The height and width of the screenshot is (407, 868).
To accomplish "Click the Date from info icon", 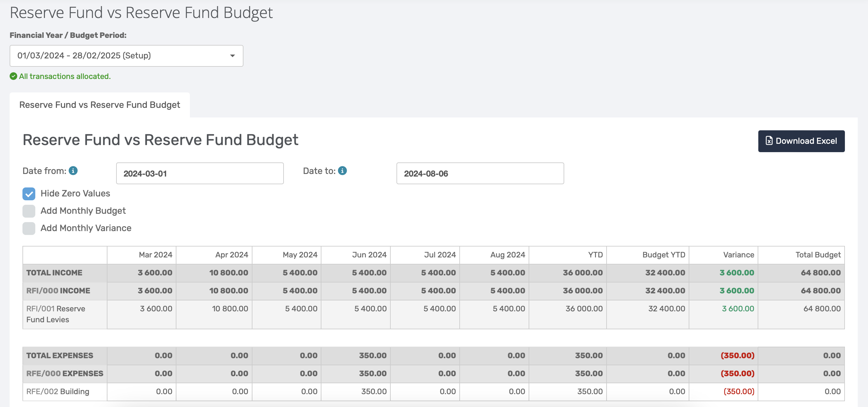I will click(73, 171).
